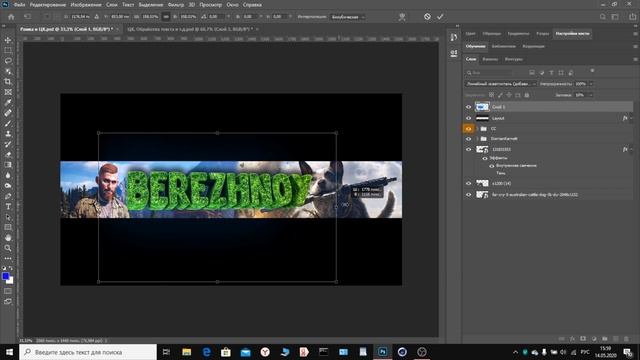Select the Crop tool
Screen dimensions: 640x360
click(8, 82)
